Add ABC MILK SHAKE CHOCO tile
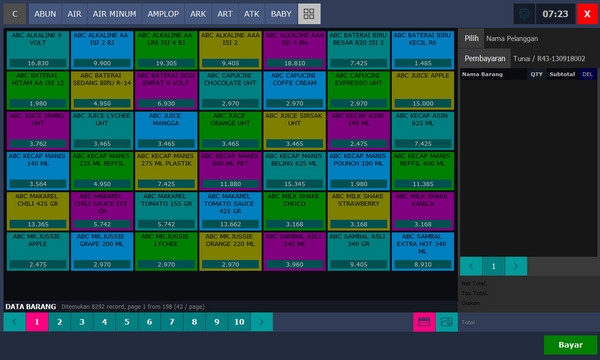Screen dimensions: 600x360 tap(294, 211)
